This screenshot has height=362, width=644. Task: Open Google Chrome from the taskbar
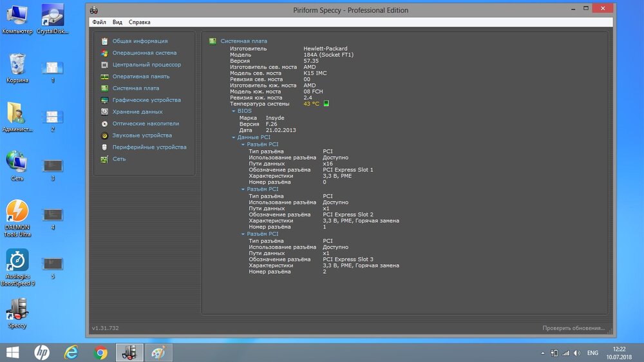click(x=100, y=352)
